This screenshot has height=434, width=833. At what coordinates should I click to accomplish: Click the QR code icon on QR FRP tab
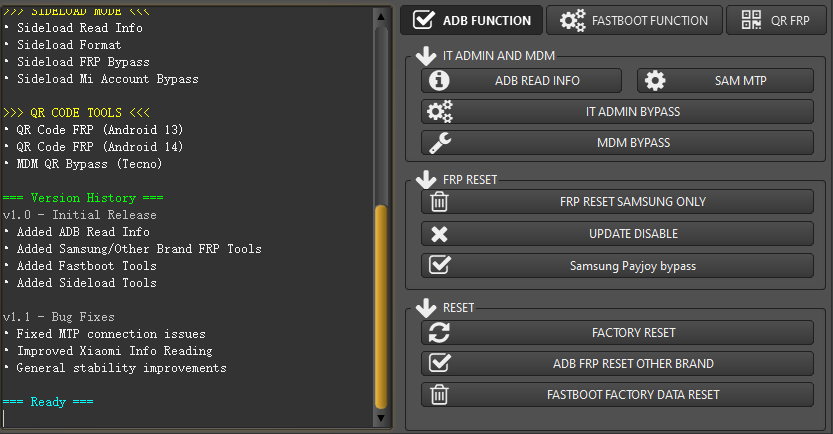751,20
